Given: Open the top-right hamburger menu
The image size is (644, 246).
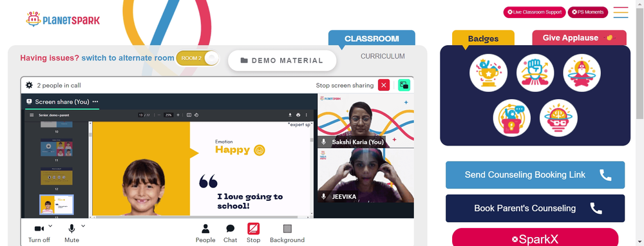Looking at the screenshot, I should 621,12.
